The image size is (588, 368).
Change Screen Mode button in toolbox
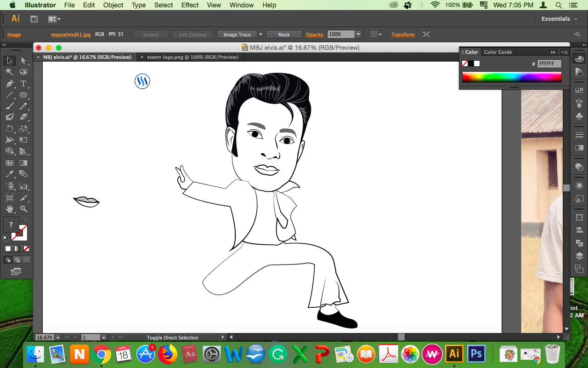[x=16, y=272]
